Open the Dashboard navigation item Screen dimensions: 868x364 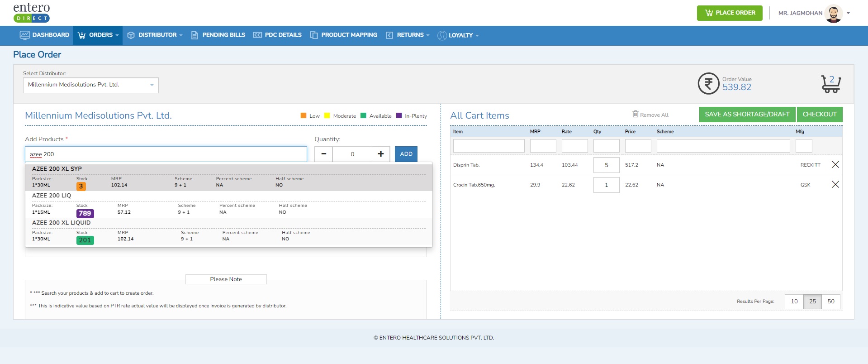point(44,35)
